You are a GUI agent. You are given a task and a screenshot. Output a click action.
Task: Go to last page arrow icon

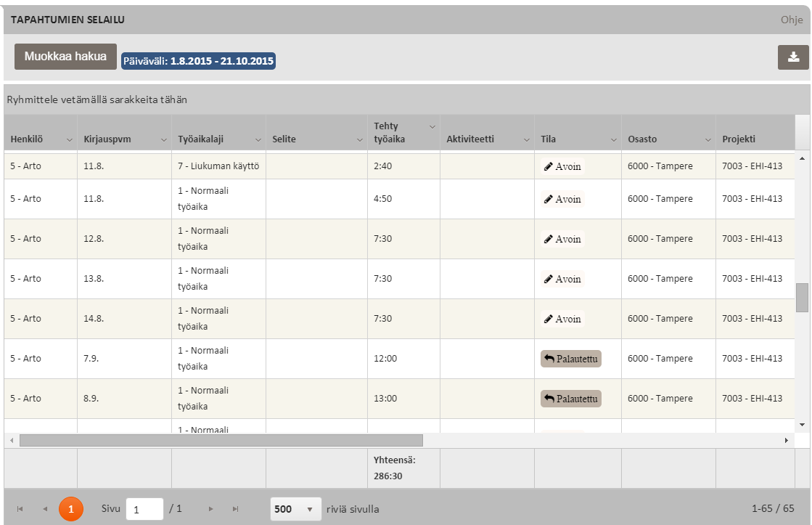[235, 509]
